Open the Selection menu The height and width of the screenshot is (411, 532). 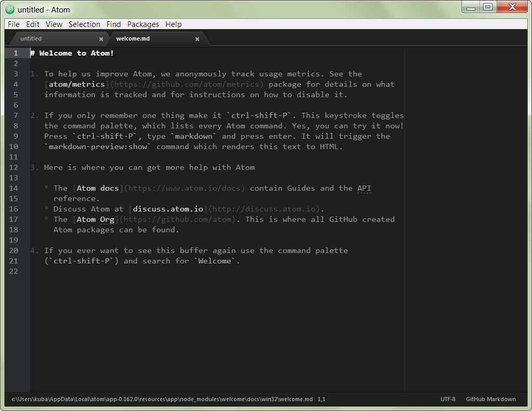[x=84, y=24]
